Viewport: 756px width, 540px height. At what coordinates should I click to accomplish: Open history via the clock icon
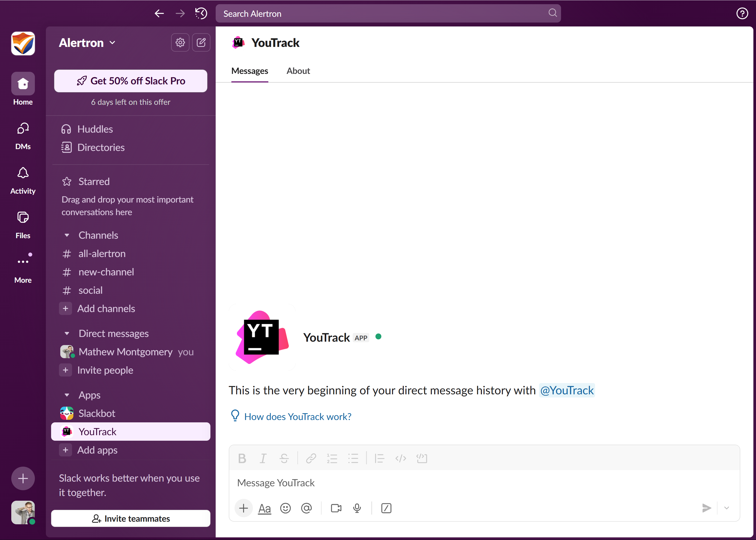point(201,14)
